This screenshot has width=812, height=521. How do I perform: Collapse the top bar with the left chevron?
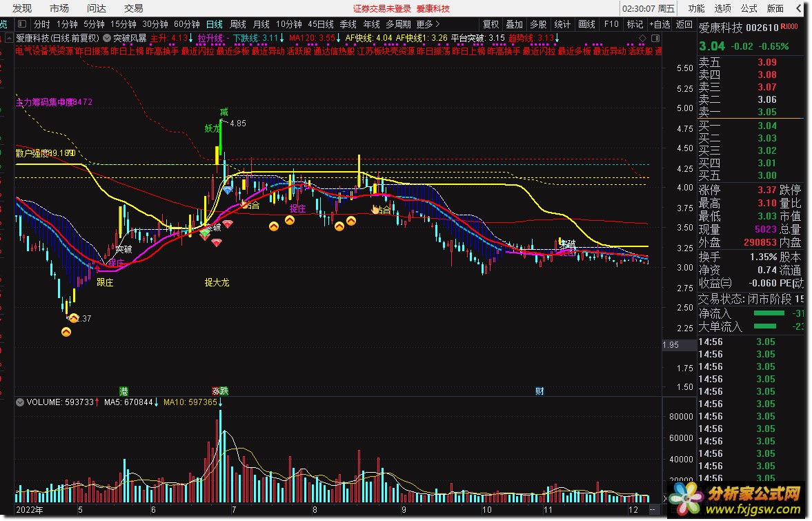click(798, 8)
